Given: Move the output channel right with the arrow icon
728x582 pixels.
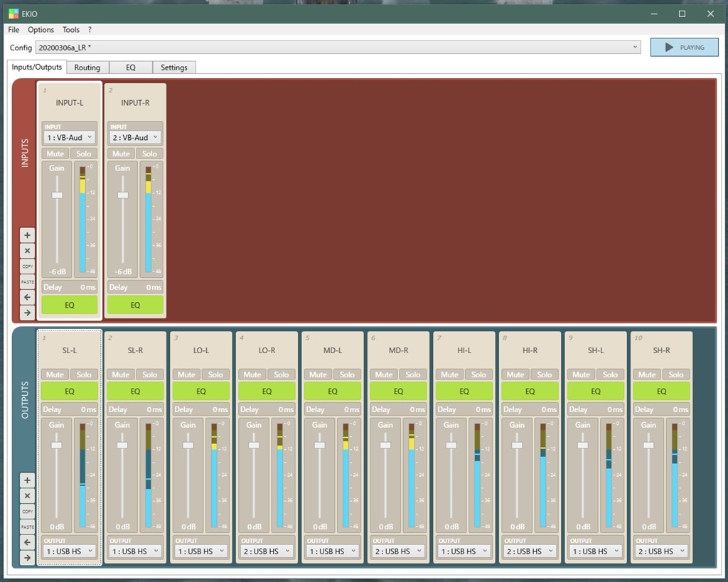Looking at the screenshot, I should [x=27, y=558].
